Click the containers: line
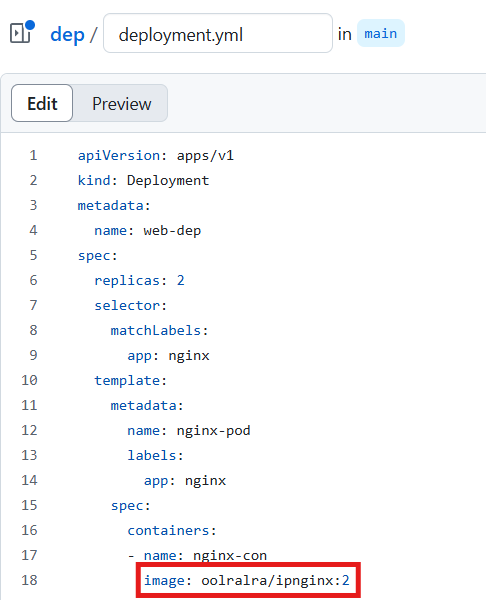This screenshot has width=486, height=600. tap(172, 530)
